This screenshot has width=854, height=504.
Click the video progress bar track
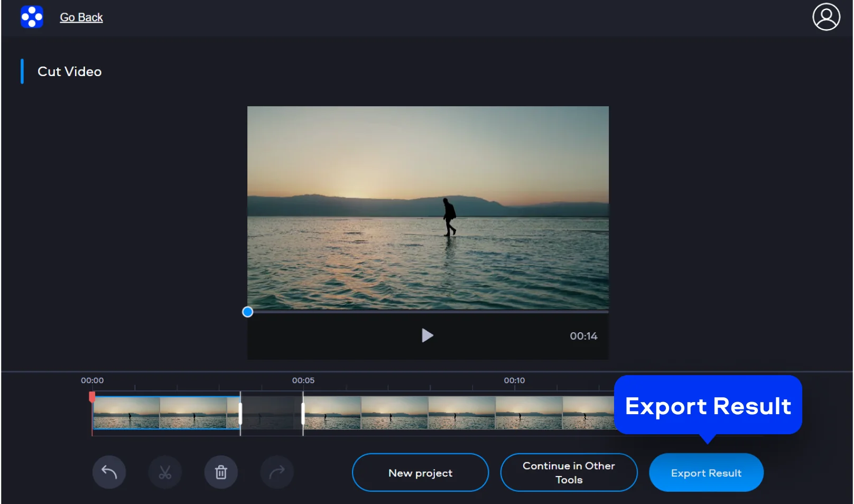(428, 312)
